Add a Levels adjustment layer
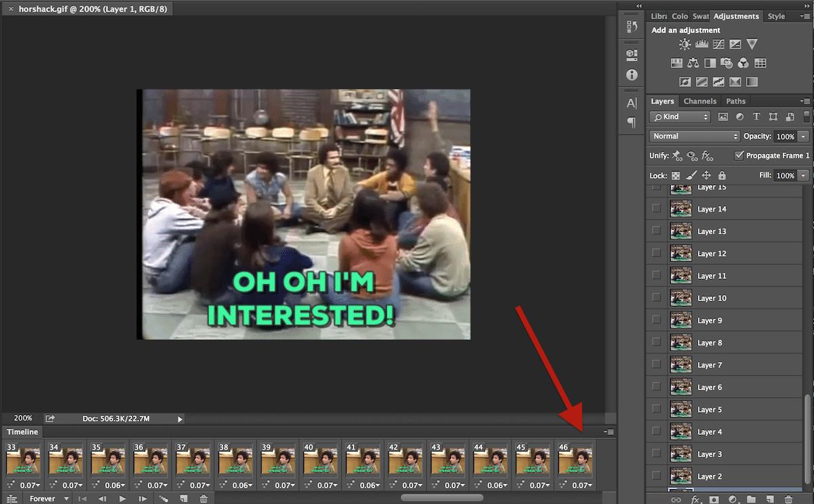Viewport: 814px width, 504px height. 701,44
